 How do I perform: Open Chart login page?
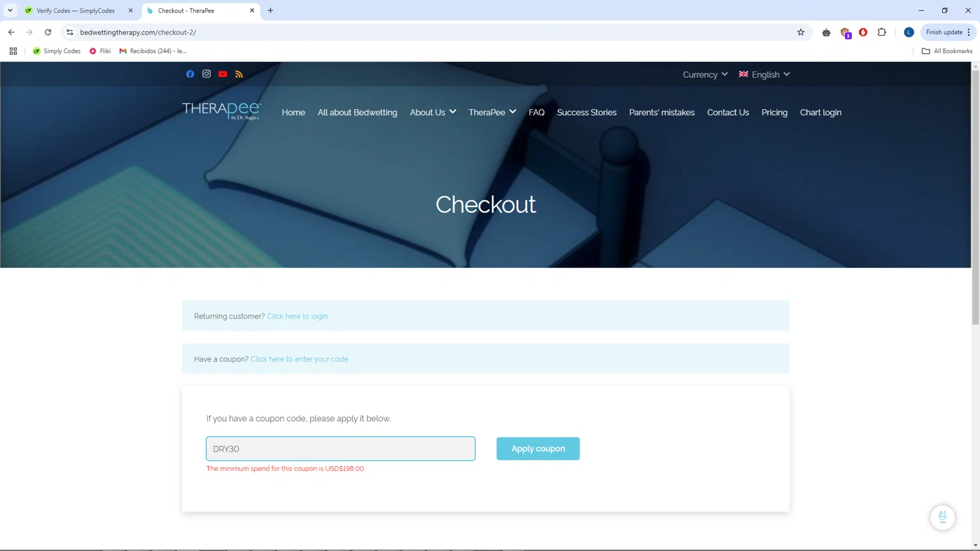pos(821,112)
